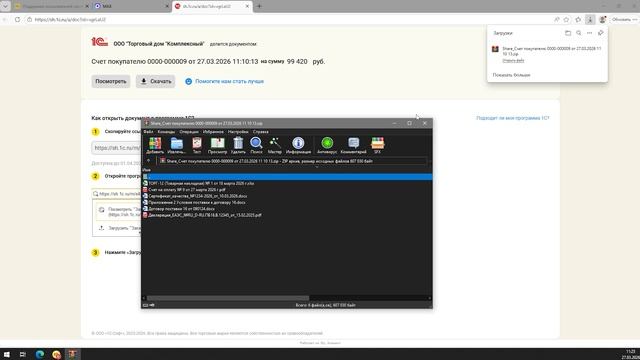Launch the Мастер wizard wand icon

tap(274, 145)
